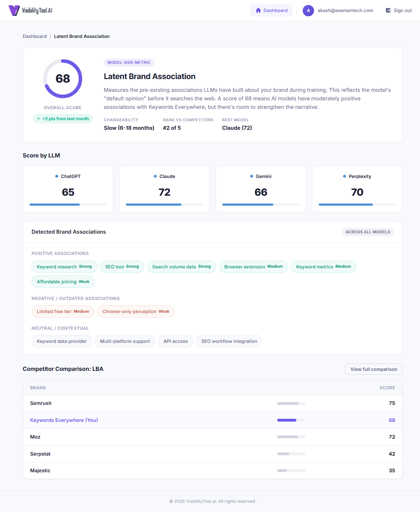Viewport: 420px width, 512px height.
Task: Click the Limited free tier negative association
Action: click(63, 311)
